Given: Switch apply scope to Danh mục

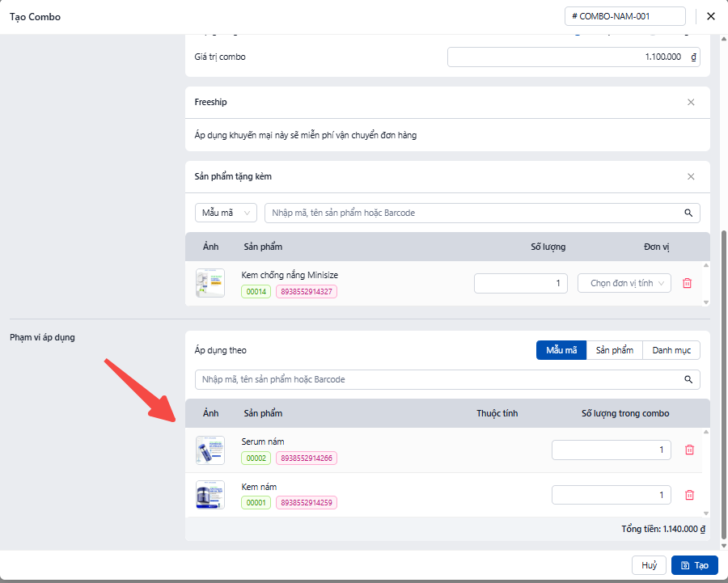Looking at the screenshot, I should coord(671,350).
